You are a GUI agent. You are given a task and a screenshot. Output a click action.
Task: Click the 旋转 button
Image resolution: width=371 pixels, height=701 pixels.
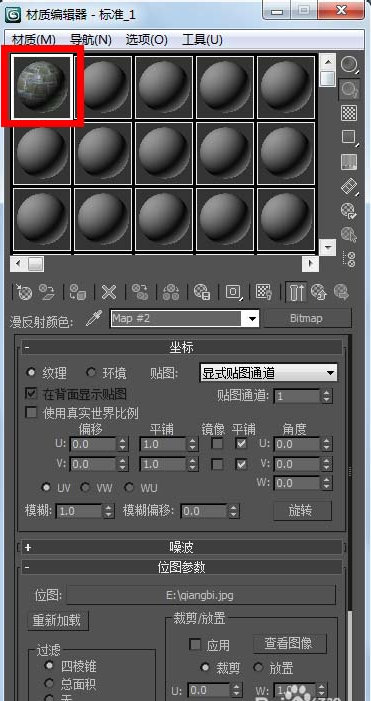pos(303,511)
